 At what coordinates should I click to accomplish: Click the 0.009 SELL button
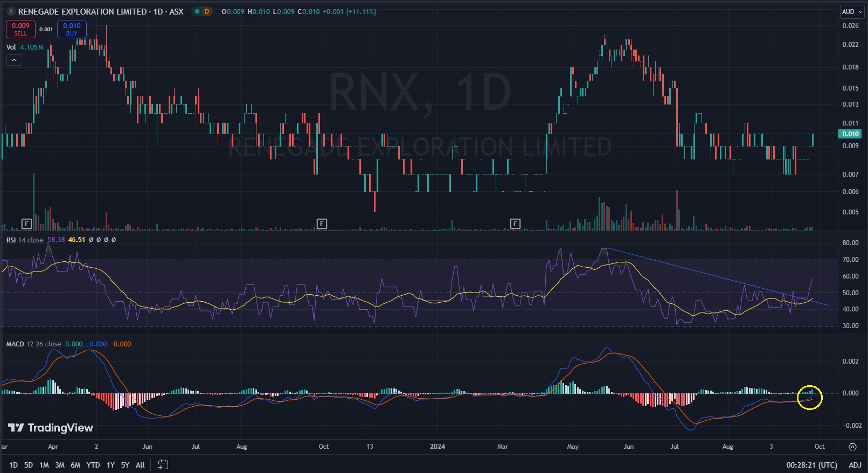(x=20, y=29)
